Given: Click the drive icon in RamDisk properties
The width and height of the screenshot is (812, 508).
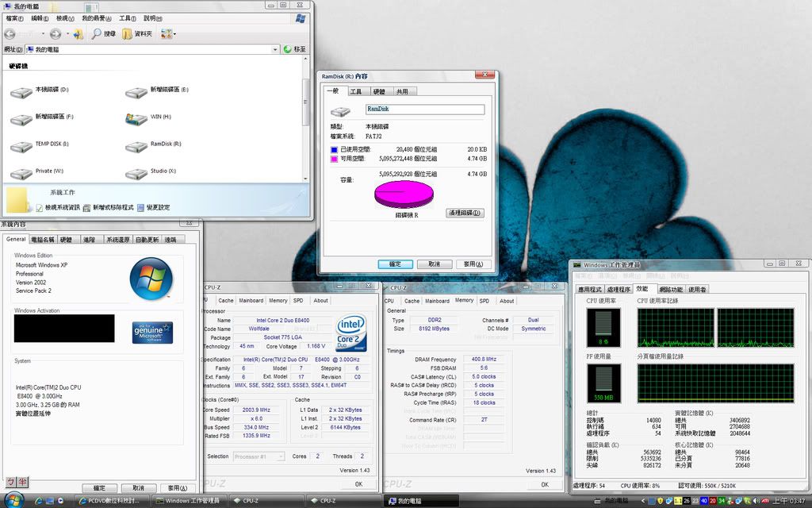Looking at the screenshot, I should (340, 111).
